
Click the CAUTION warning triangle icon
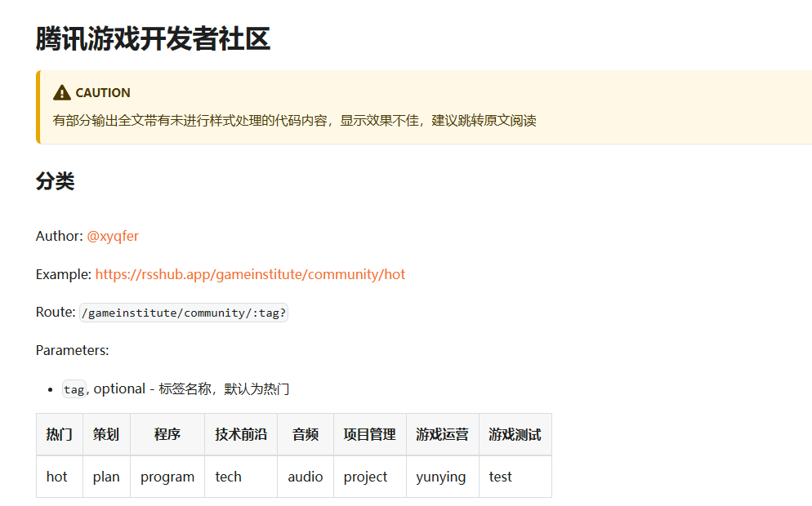click(62, 92)
